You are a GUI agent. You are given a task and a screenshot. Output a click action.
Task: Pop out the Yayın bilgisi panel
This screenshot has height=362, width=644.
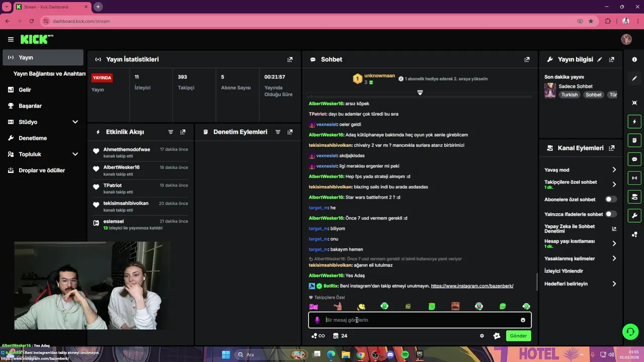[x=611, y=59]
